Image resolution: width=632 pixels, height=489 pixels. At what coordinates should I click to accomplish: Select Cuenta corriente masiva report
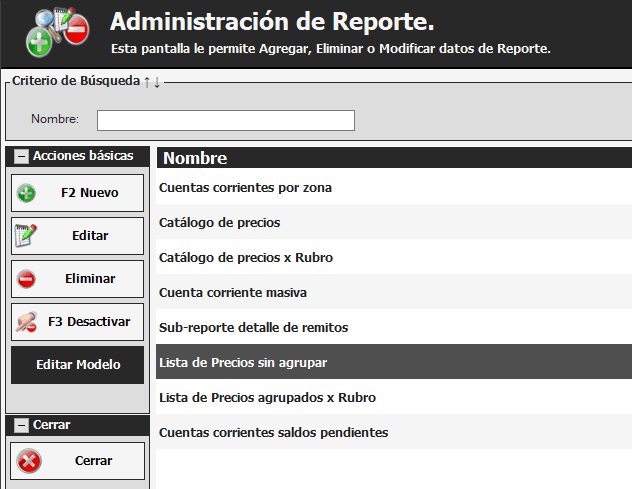pos(232,292)
